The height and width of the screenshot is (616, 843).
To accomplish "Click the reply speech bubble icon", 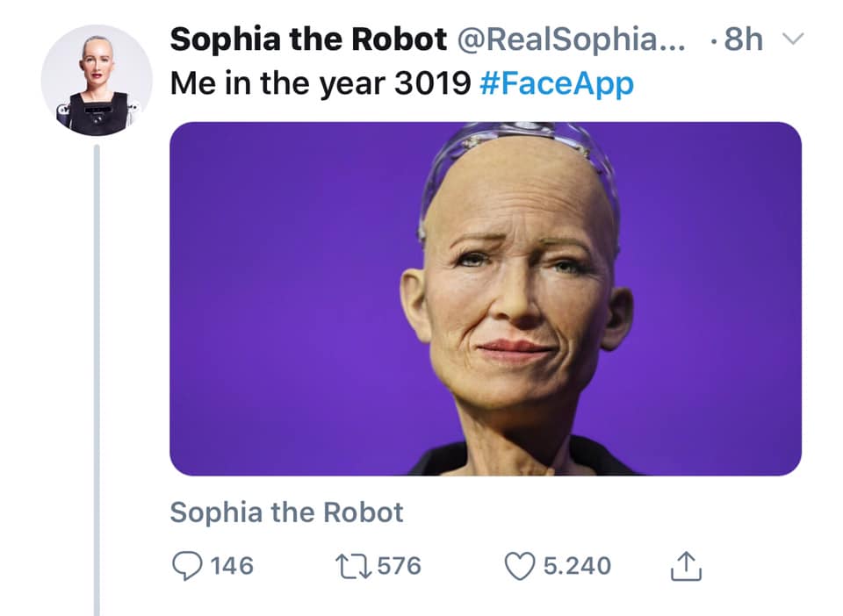I will tap(187, 567).
